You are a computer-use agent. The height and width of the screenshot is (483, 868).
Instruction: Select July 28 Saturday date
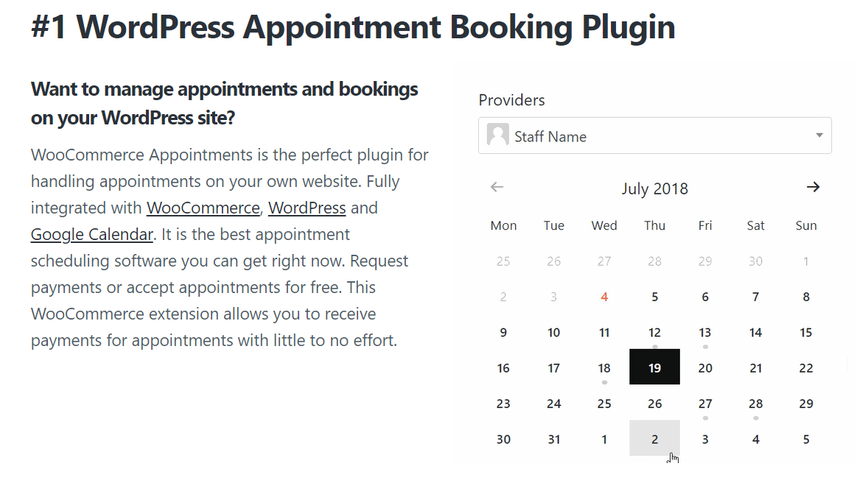(755, 403)
